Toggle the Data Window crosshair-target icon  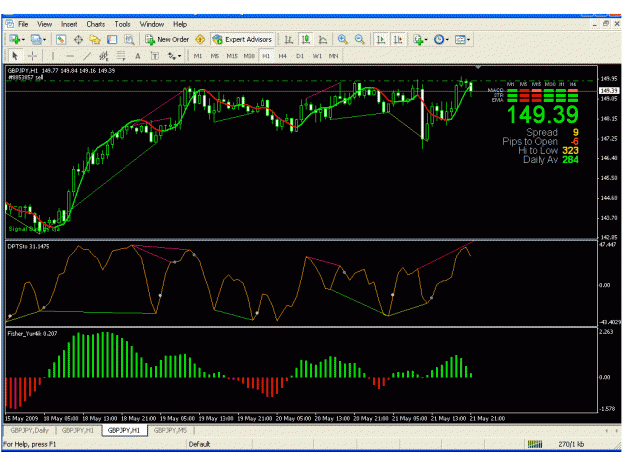78,39
